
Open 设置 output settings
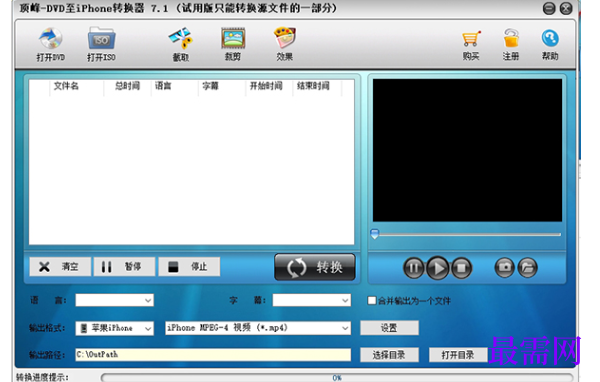[x=389, y=328]
